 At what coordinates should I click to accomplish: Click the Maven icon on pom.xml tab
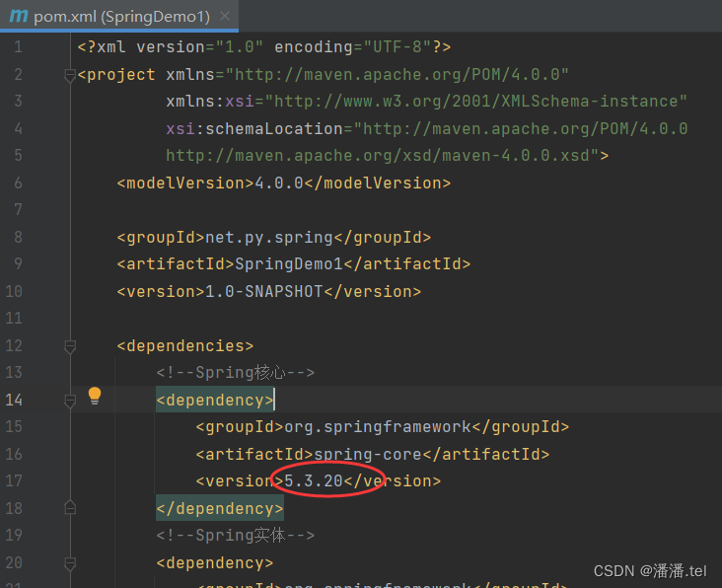[19, 16]
